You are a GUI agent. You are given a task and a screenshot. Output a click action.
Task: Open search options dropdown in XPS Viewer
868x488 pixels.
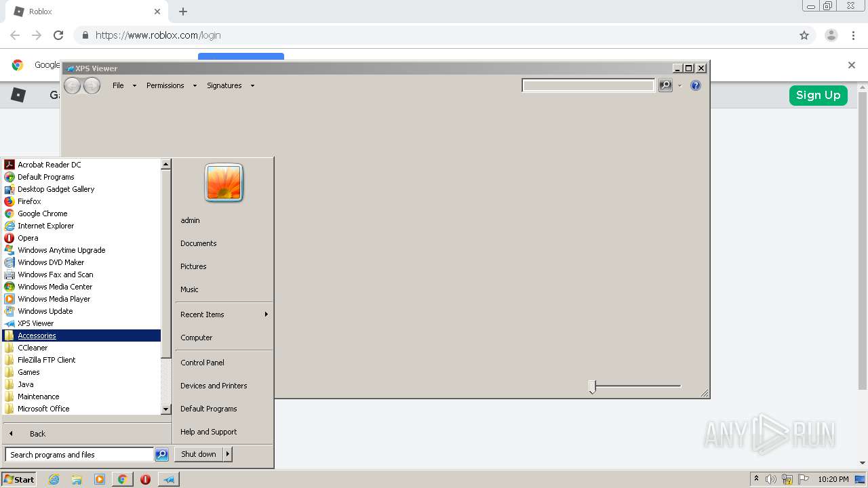(x=679, y=85)
